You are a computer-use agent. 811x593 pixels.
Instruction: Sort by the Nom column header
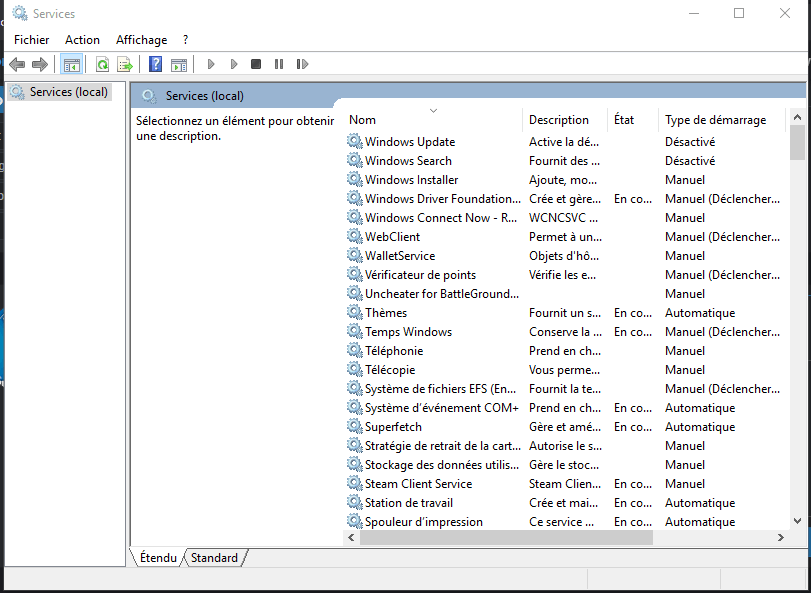(x=433, y=120)
